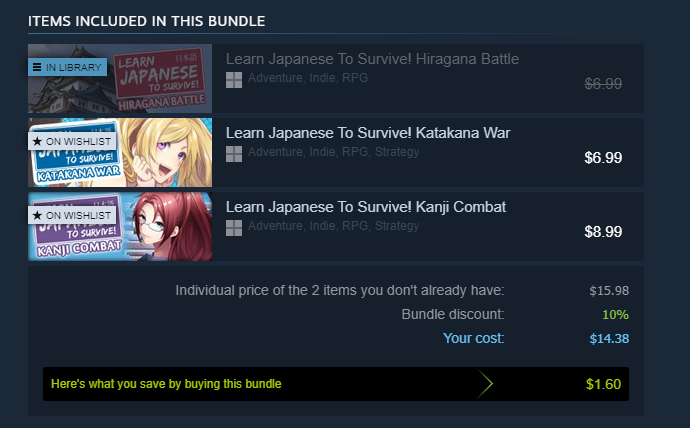Open Kanji Combat game thumbnail
The width and height of the screenshot is (690, 428).
point(120,226)
